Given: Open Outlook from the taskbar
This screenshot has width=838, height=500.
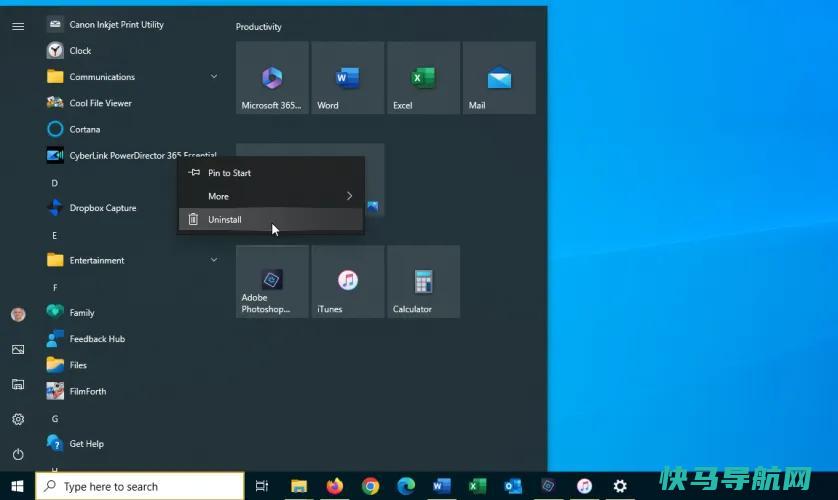Looking at the screenshot, I should coord(513,486).
